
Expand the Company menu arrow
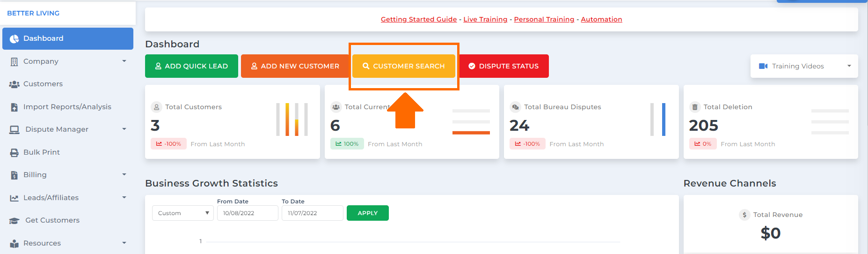(124, 61)
